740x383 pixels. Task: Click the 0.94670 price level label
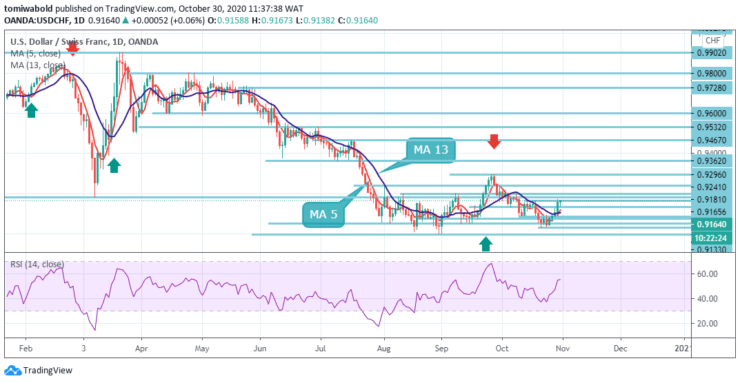[711, 140]
